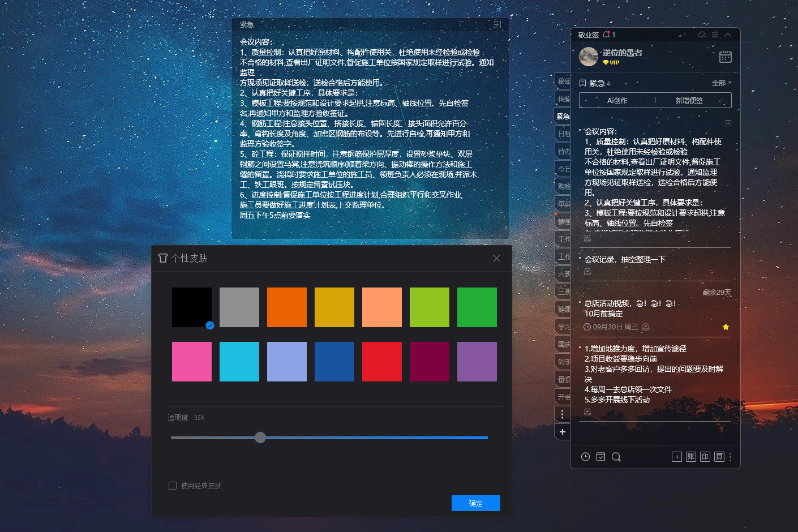798x532 pixels.
Task: Pick the red color swatch
Action: click(x=382, y=362)
